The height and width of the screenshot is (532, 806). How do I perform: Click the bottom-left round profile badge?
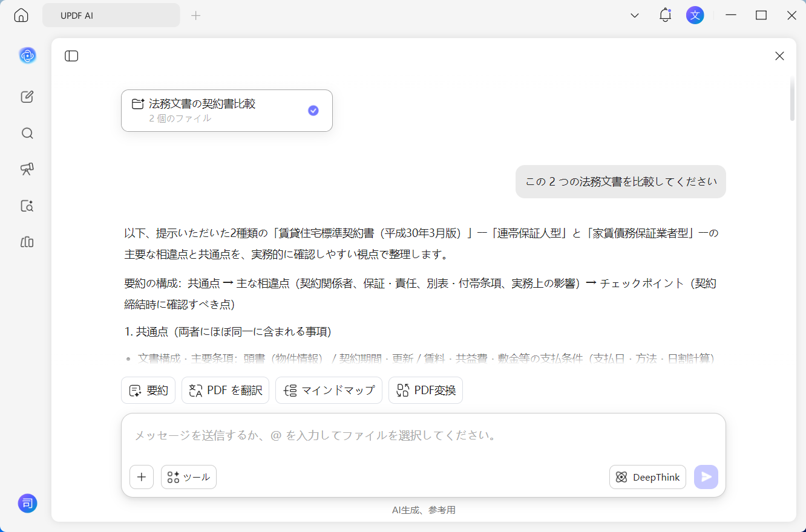point(27,503)
